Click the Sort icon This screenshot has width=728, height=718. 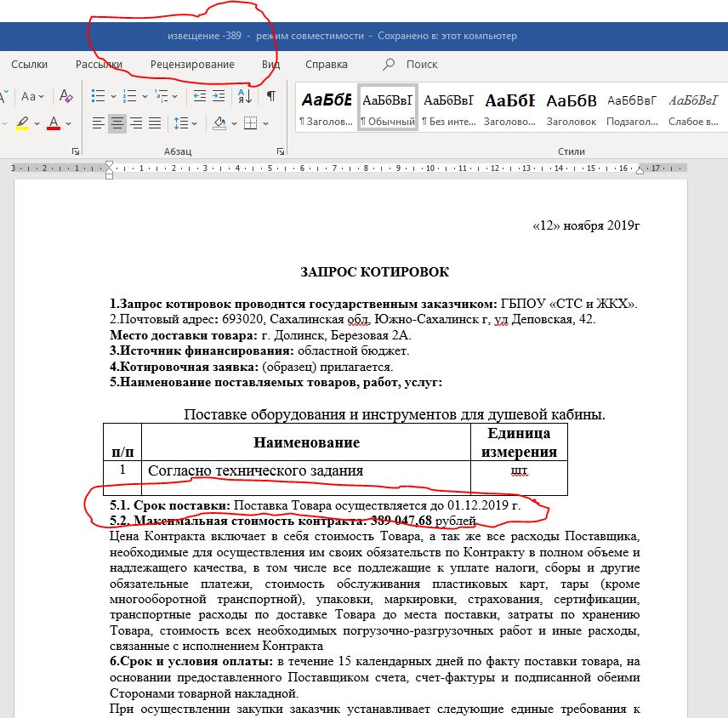coord(244,96)
